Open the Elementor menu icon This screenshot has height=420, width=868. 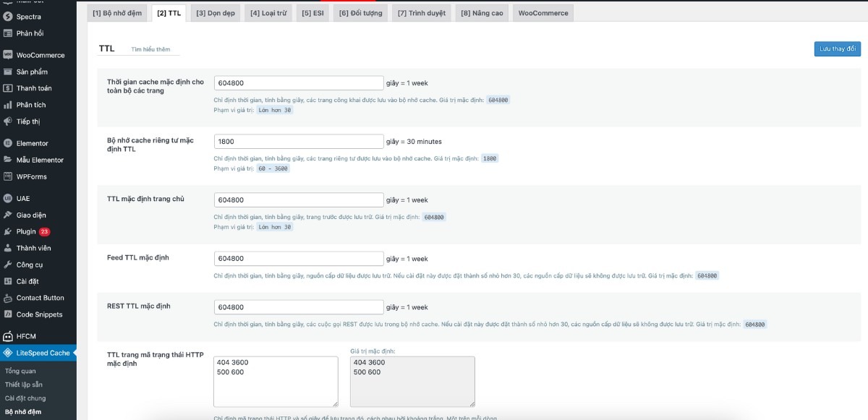[x=8, y=143]
